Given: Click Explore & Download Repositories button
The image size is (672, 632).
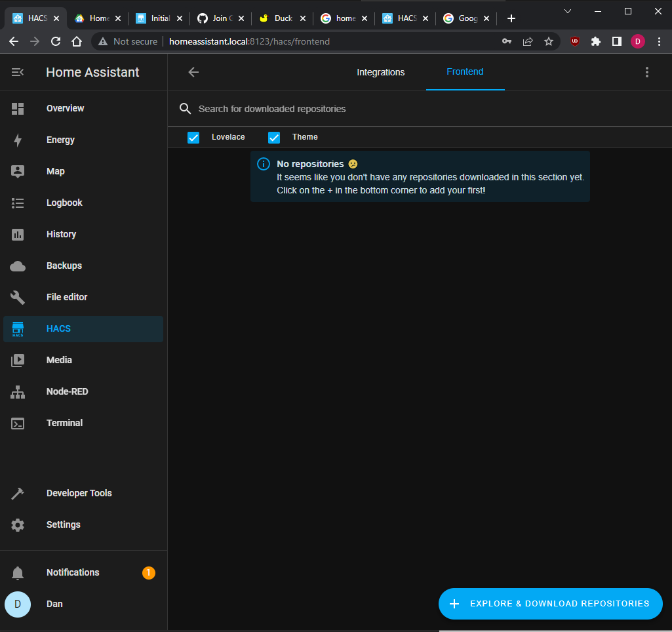Looking at the screenshot, I should (550, 604).
